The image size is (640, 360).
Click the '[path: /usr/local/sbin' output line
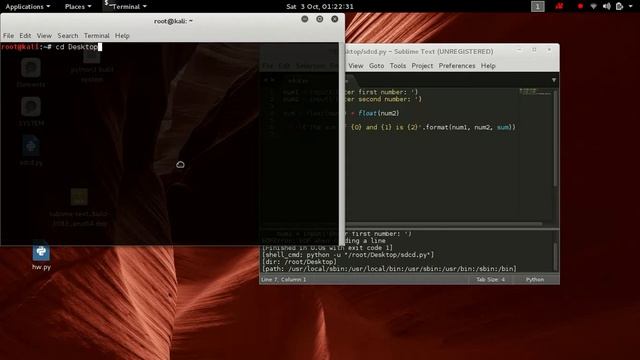pyautogui.click(x=389, y=269)
